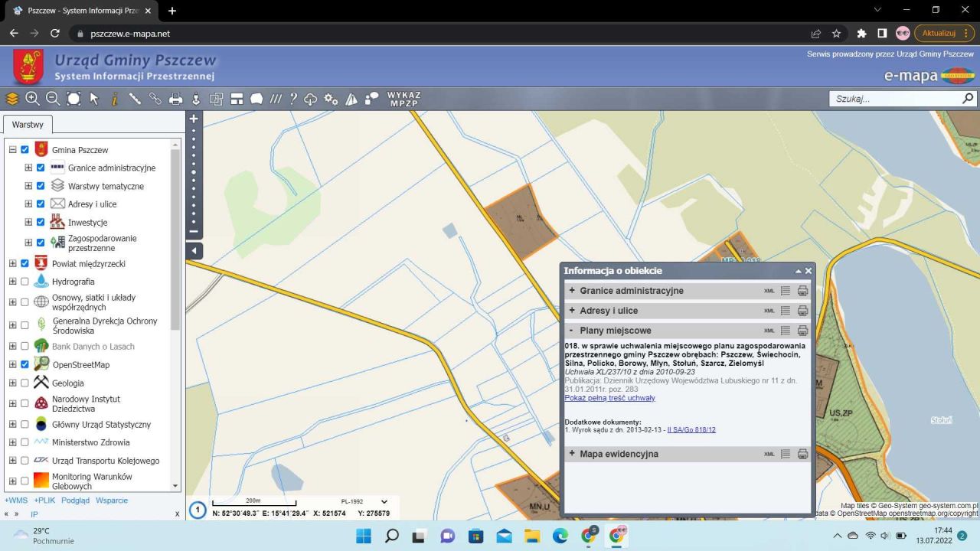Expand the Geologia layer tree node
980x551 pixels.
12,383
